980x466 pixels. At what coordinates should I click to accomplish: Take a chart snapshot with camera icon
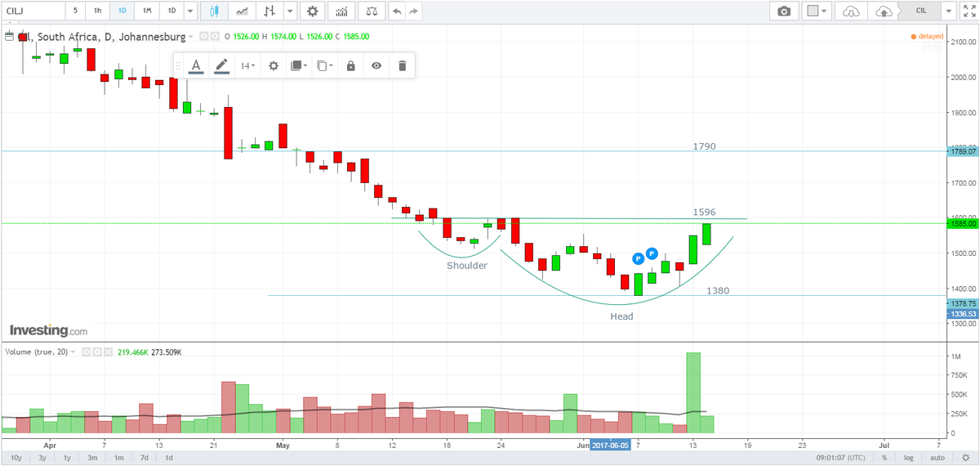784,11
